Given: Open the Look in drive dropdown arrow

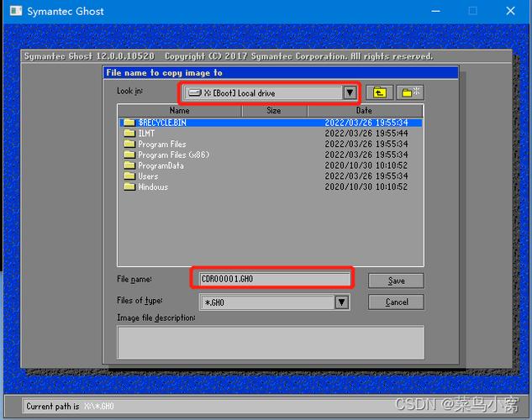Looking at the screenshot, I should point(350,92).
